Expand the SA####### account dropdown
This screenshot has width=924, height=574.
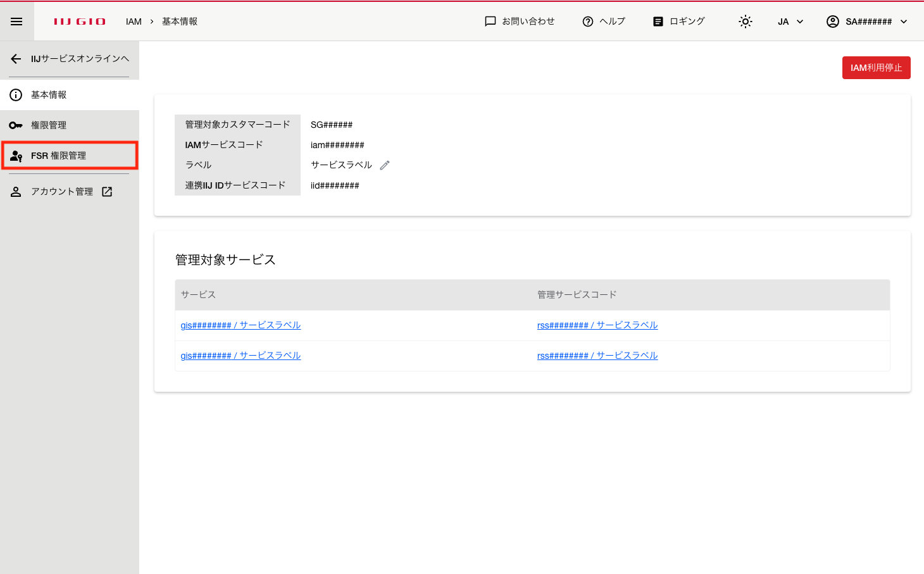click(867, 22)
